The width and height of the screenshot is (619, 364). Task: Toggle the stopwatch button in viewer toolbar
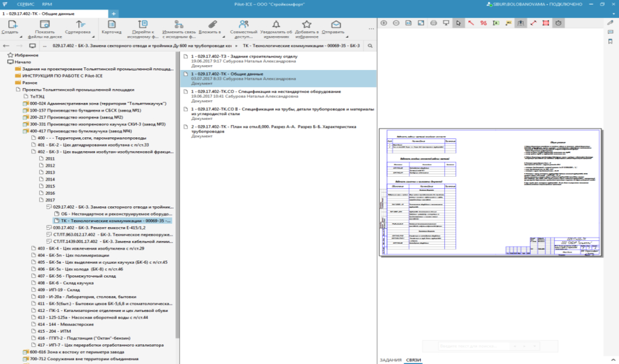pyautogui.click(x=558, y=23)
